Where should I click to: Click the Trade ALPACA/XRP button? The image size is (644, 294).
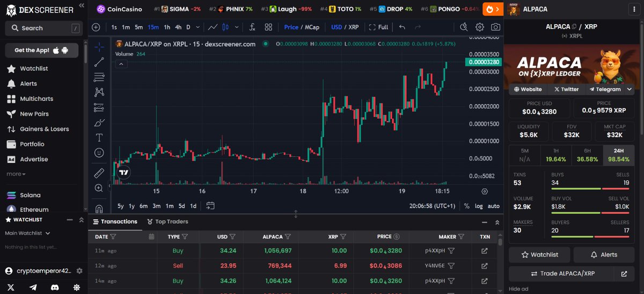562,274
